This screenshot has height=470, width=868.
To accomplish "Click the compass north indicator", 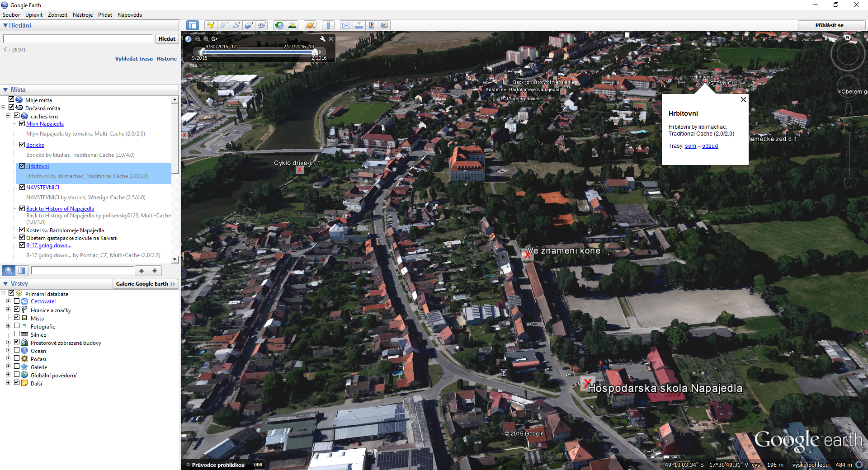I will point(847,38).
